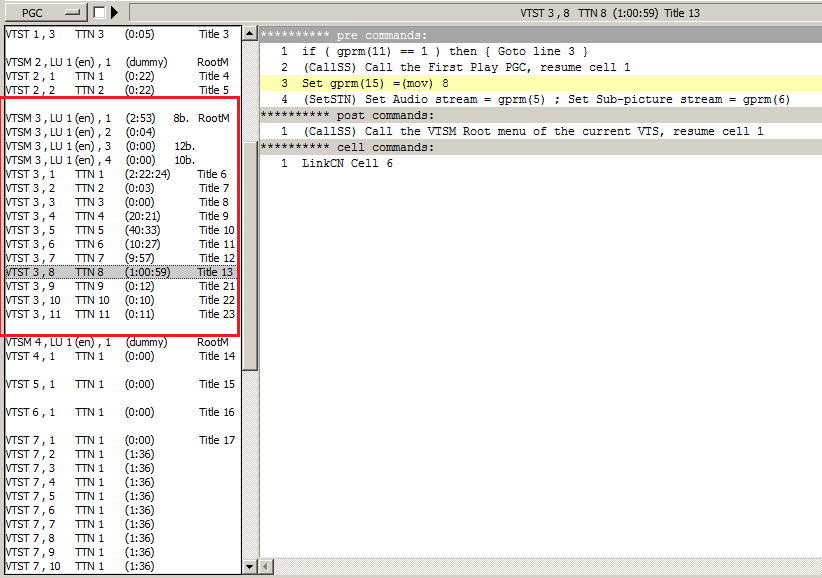Select VTST 3, 10 Title 22 row
The height and width of the screenshot is (578, 822).
[x=122, y=301]
